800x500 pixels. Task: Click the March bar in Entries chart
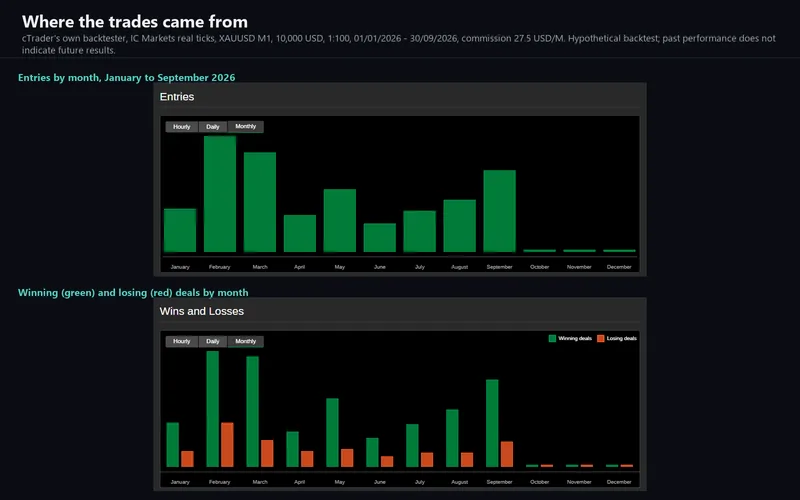click(x=260, y=202)
